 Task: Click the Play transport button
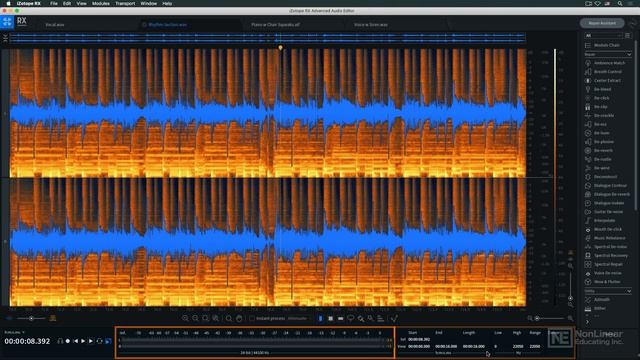(x=83, y=341)
